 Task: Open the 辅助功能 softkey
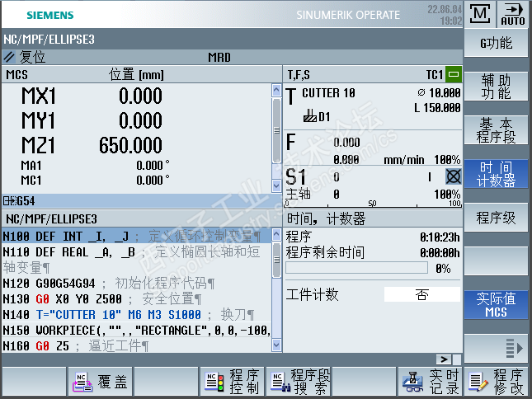496,87
